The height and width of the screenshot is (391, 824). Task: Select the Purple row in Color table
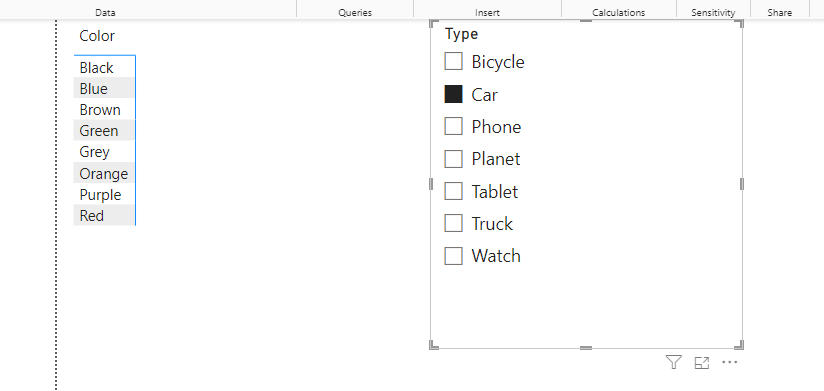point(105,194)
